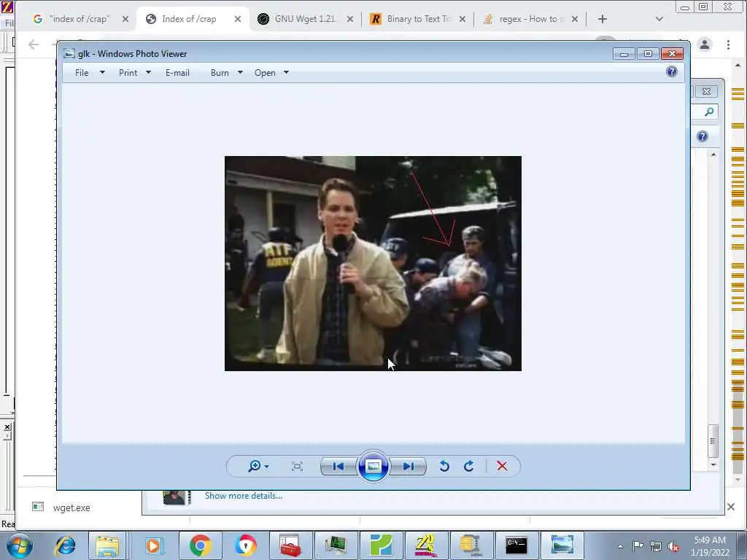Rotate the photo counterclockwise
The height and width of the screenshot is (560, 747).
(x=444, y=466)
